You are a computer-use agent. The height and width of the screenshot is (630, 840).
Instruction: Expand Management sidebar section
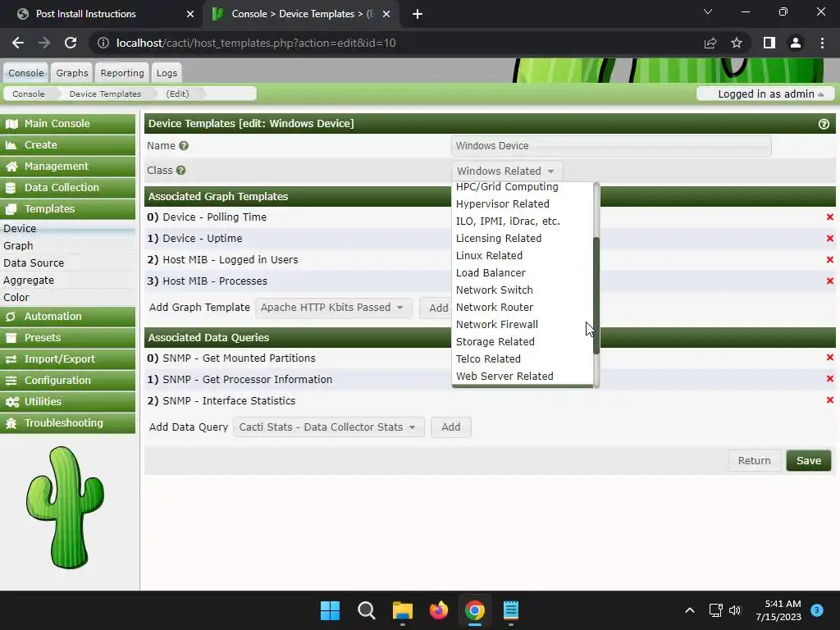tap(68, 166)
